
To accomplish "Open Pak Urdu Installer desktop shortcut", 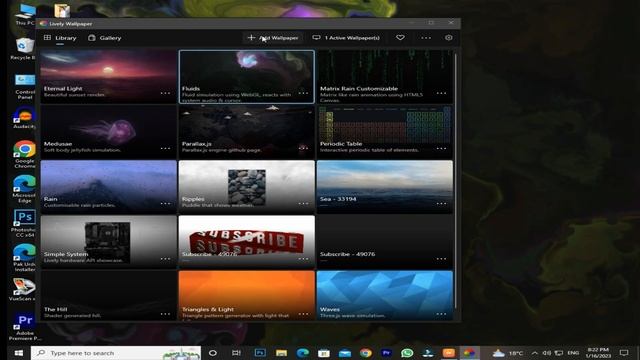I will [24, 258].
